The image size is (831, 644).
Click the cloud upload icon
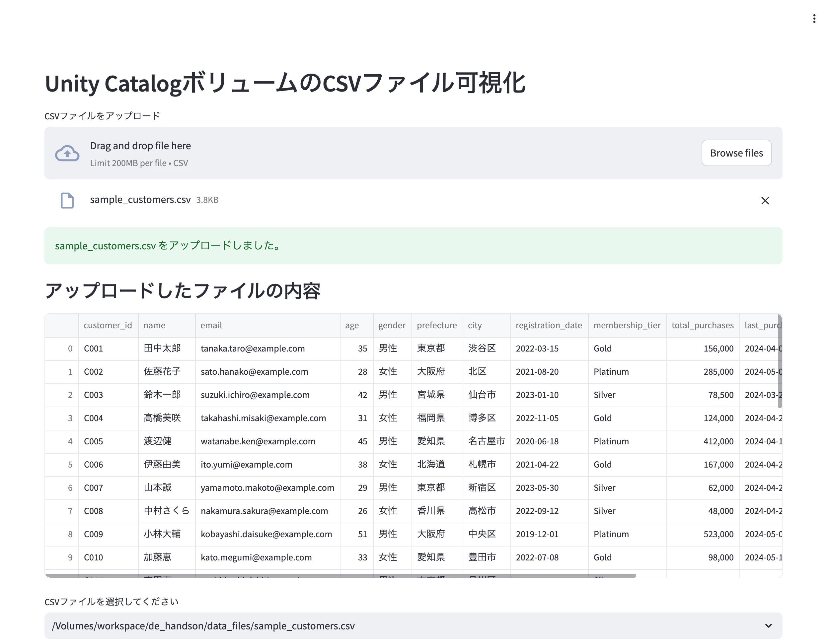(x=67, y=153)
